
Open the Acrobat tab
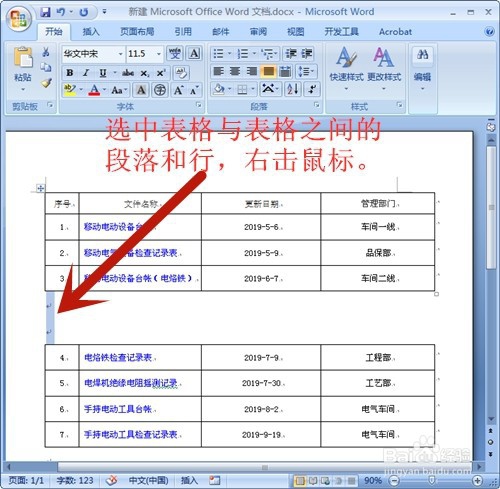[x=395, y=32]
